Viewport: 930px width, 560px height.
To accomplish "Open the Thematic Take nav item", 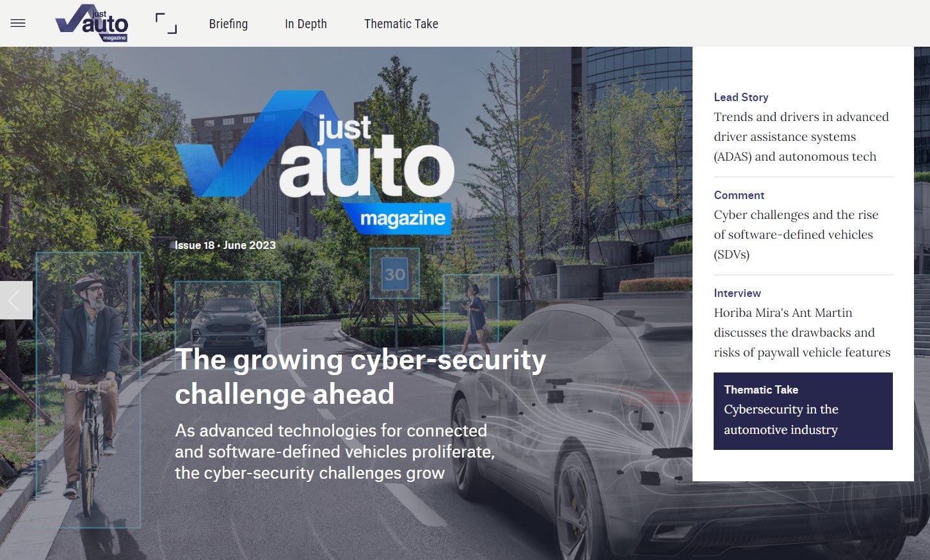I will click(401, 24).
